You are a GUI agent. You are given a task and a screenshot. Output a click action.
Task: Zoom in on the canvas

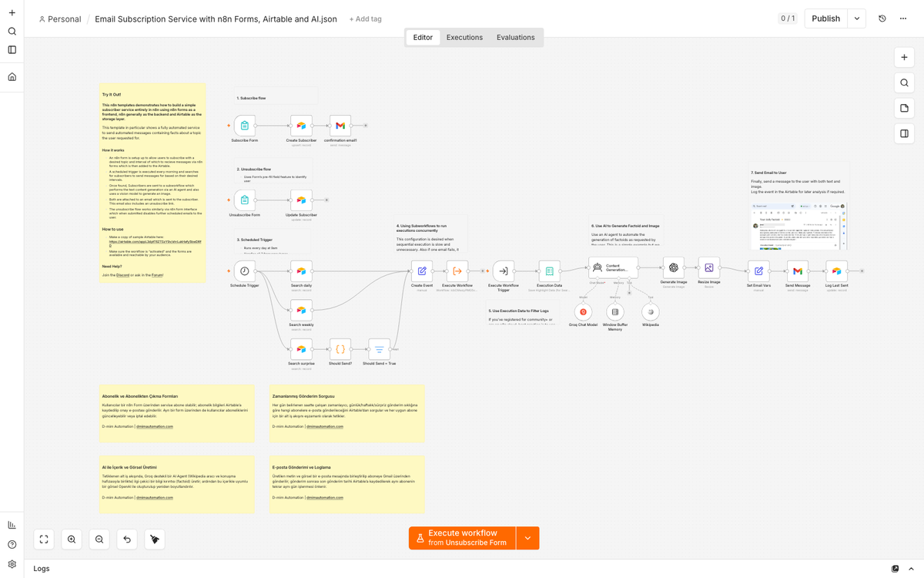tap(72, 539)
